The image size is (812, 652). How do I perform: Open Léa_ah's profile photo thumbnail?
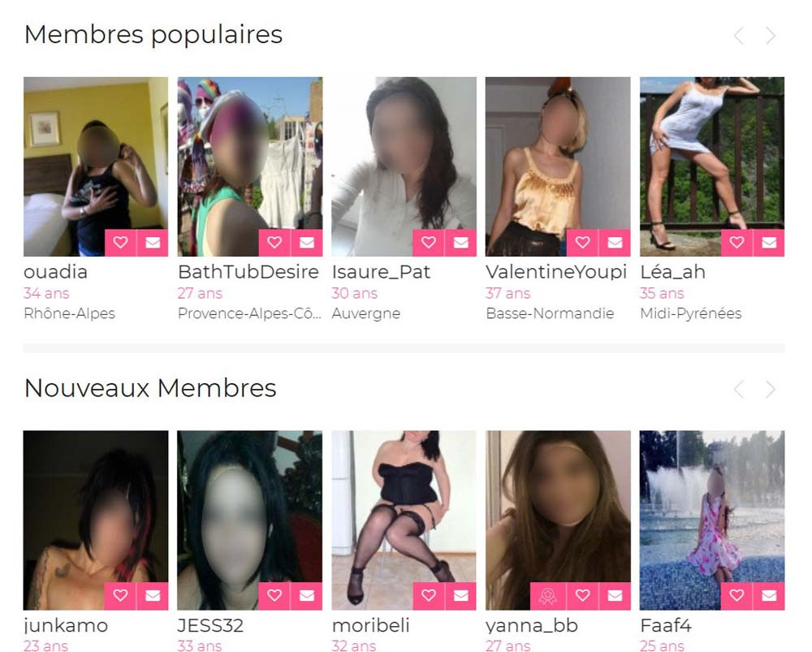(712, 166)
